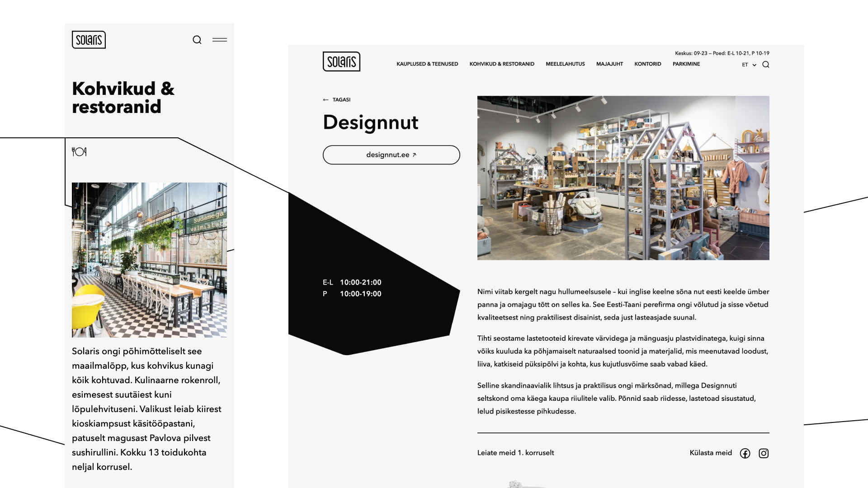868x488 pixels.
Task: Click the desktop Solaris logo
Action: coord(341,61)
